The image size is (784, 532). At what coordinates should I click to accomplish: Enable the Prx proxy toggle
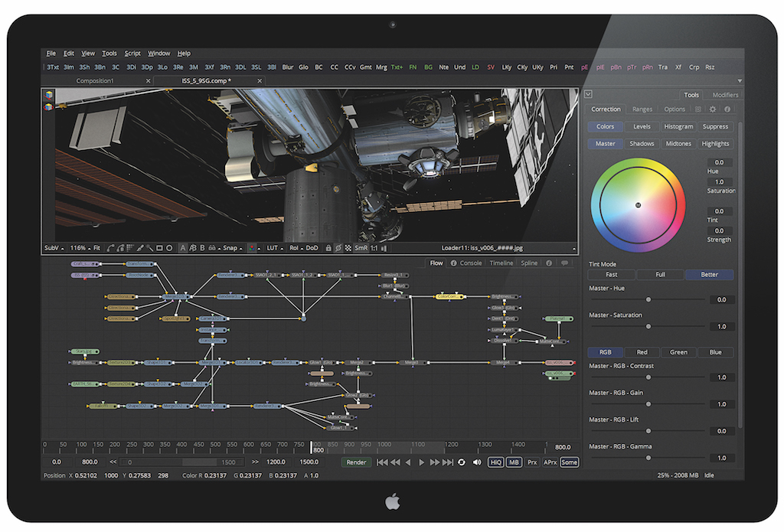coord(532,462)
